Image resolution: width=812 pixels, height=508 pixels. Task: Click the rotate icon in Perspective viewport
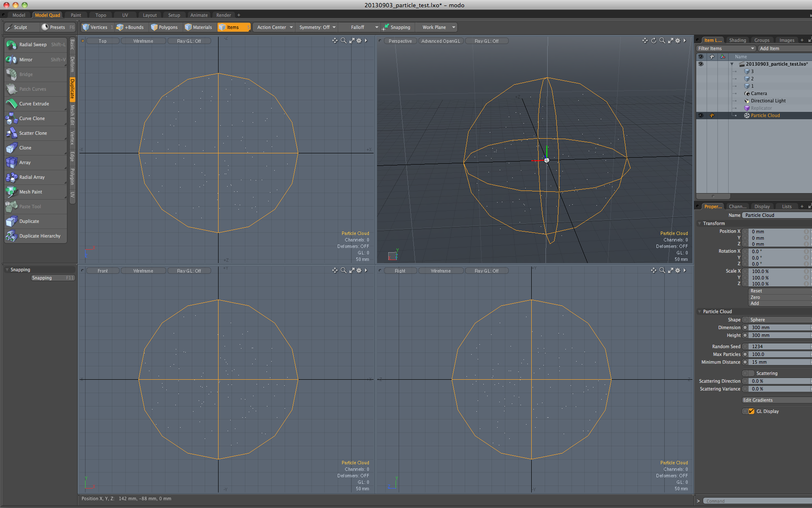[x=653, y=41]
